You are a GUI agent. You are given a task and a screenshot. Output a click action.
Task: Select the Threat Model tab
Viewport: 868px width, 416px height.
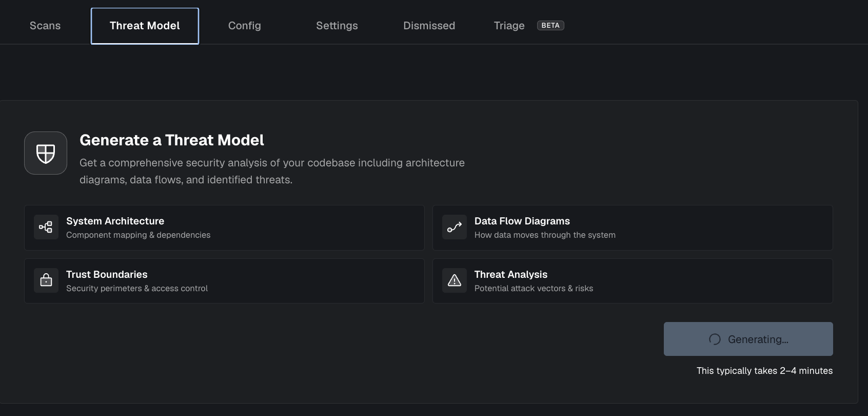[x=145, y=26]
